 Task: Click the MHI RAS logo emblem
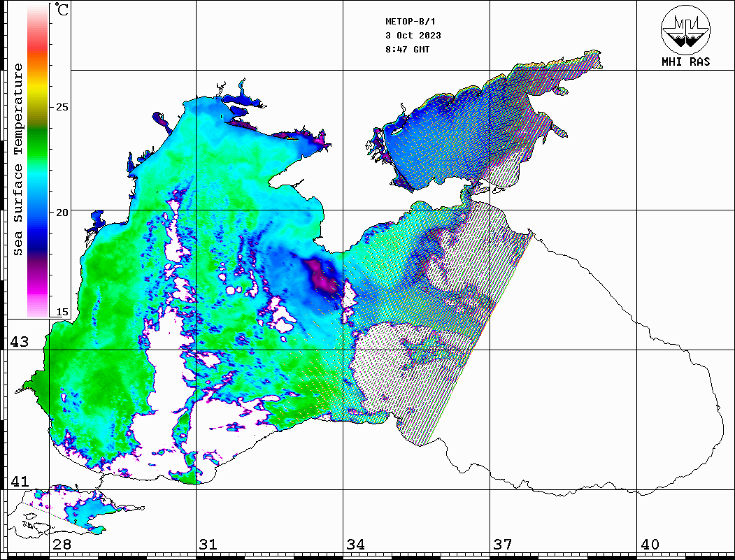point(686,29)
